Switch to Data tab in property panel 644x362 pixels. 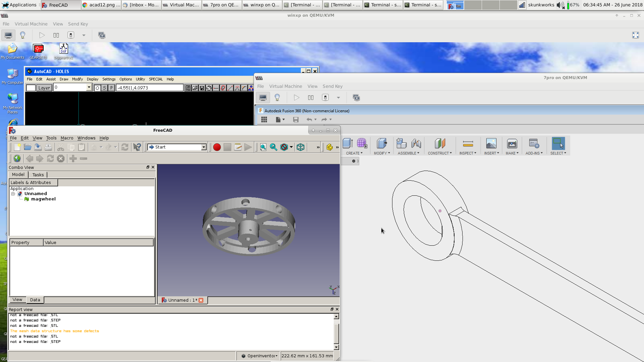pos(35,300)
